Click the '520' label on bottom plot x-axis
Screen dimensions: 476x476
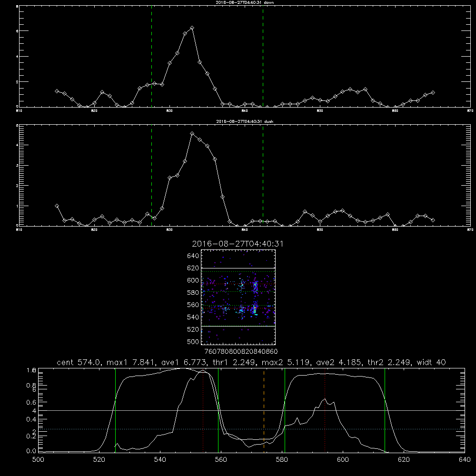99,460
